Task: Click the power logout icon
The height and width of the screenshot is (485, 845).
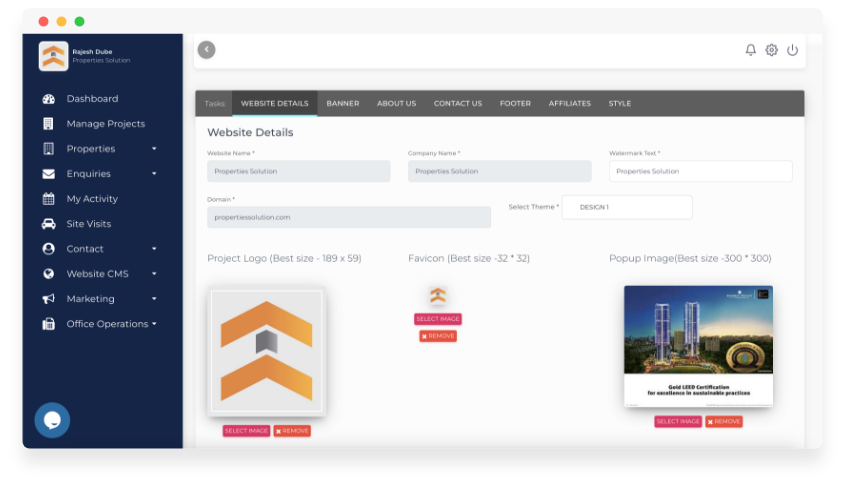Action: pyautogui.click(x=792, y=50)
